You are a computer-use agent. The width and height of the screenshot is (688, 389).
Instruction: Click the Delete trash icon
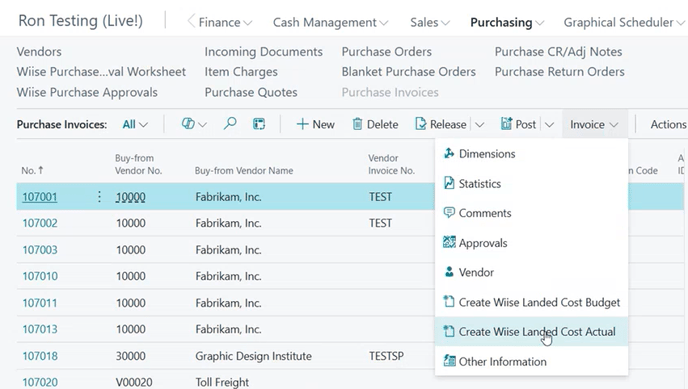click(358, 124)
